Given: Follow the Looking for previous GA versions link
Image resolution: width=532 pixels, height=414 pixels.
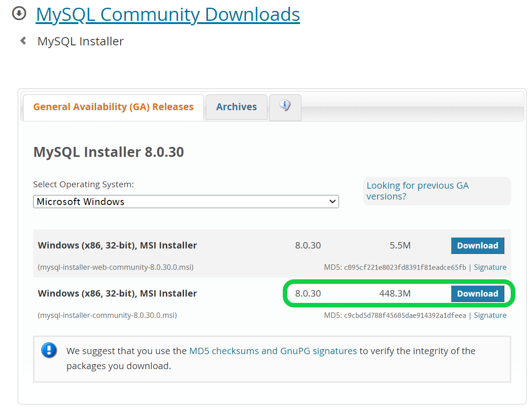Looking at the screenshot, I should 417,191.
